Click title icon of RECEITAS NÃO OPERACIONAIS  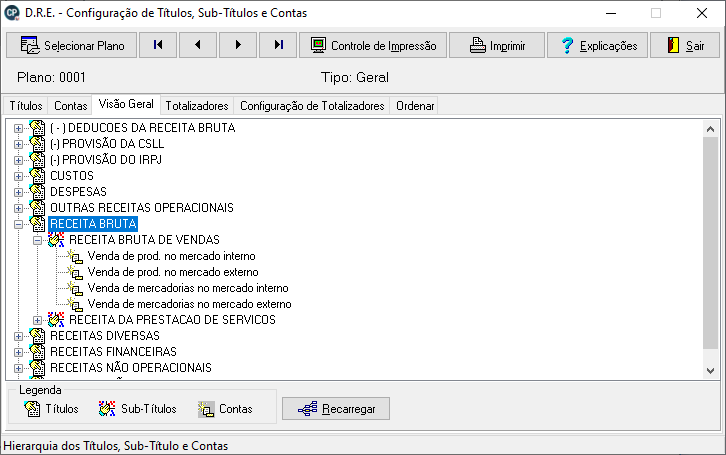[x=37, y=368]
